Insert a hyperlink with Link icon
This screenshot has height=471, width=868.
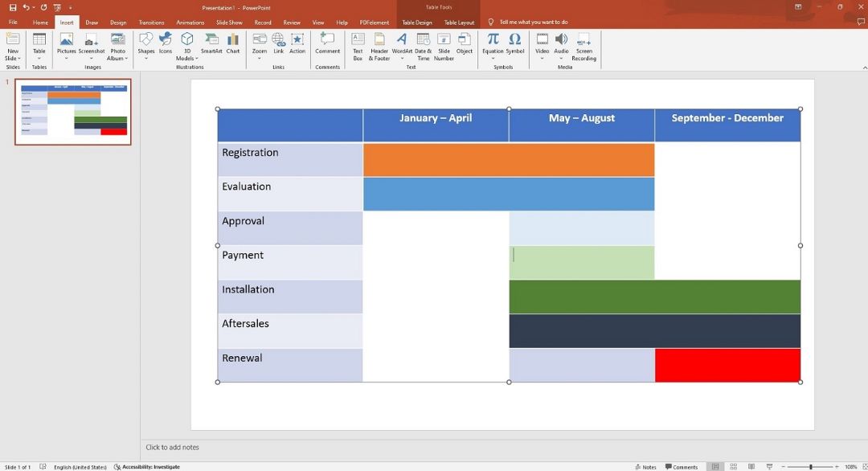278,39
